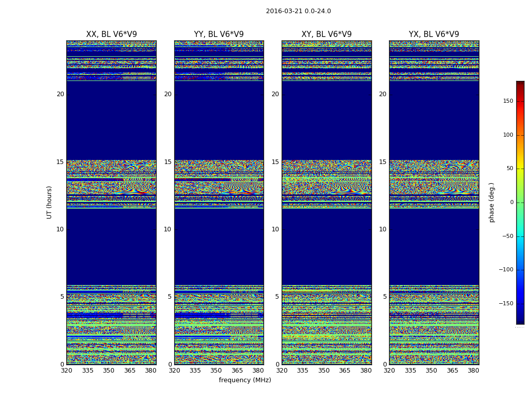Click the figure title '2016-03-21 0.0-24.0'

pos(298,11)
